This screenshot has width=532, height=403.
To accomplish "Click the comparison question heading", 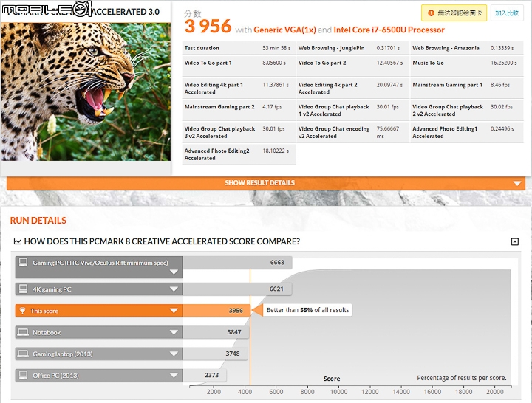I will coord(162,241).
